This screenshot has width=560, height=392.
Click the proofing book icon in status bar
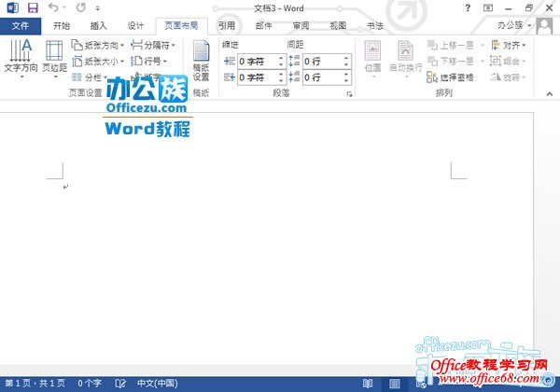120,384
